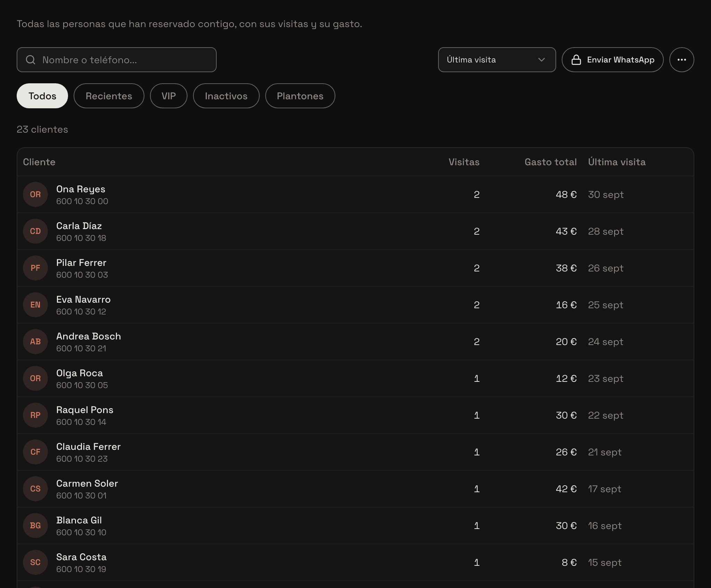Switch to the Recientes filter
Viewport: 711px width, 588px height.
[109, 96]
